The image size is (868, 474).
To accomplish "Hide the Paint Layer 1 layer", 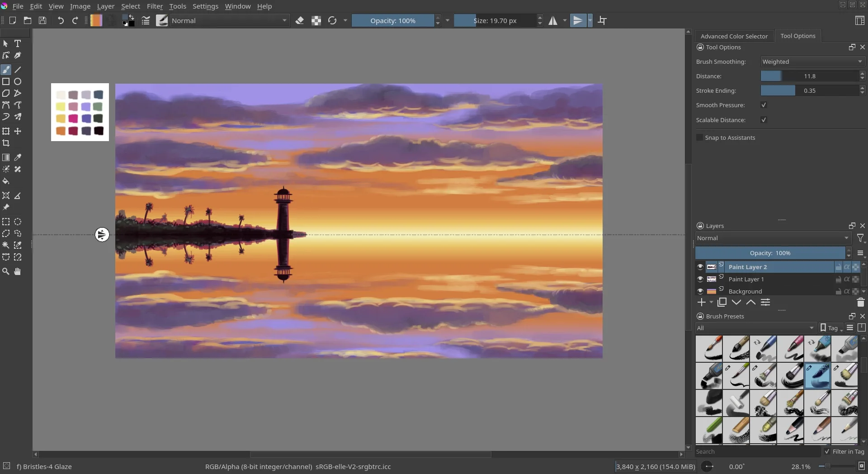I will tap(700, 279).
